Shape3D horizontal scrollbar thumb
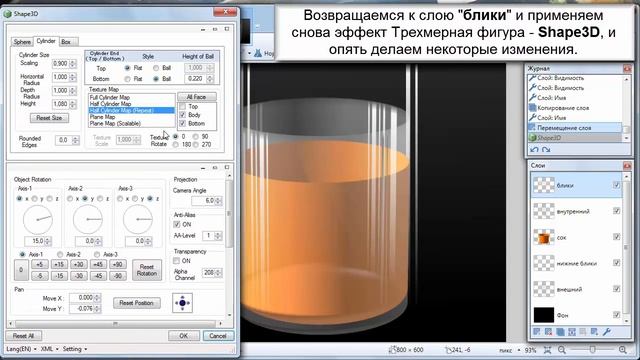Screen dimensions: 640x360 115,324
